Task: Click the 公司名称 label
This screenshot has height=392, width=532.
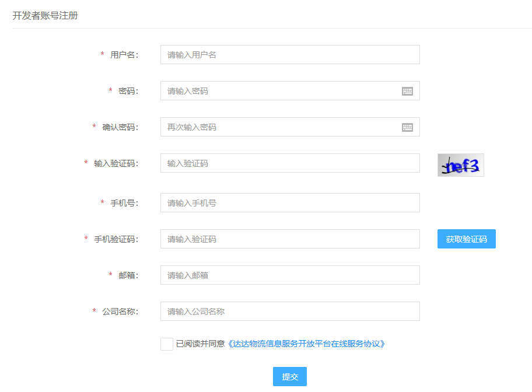Action: coord(120,311)
